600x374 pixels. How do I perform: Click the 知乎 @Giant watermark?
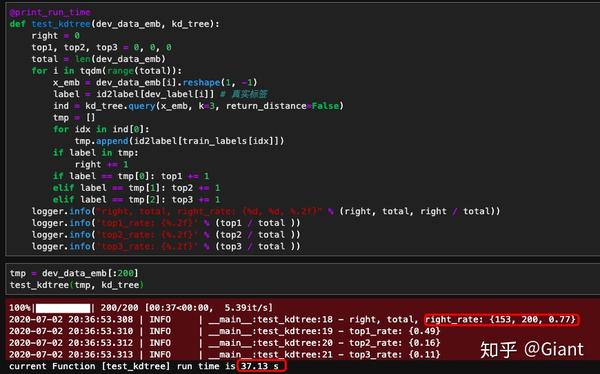[x=532, y=349]
